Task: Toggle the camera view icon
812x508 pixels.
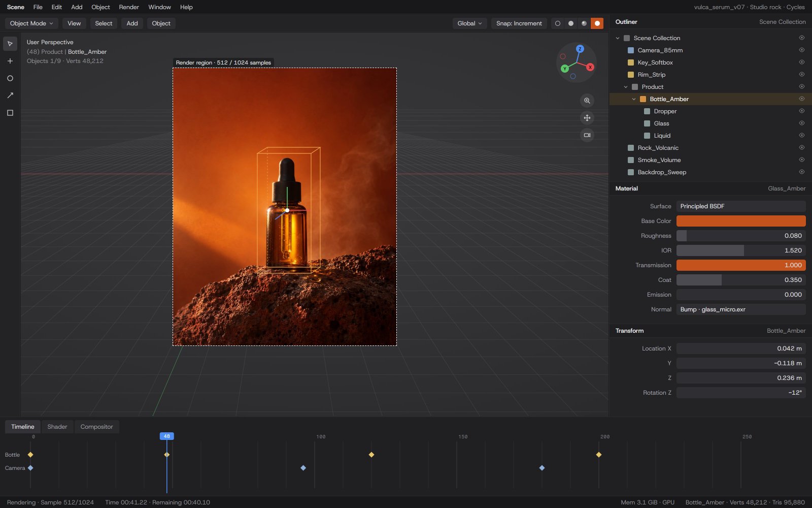Action: pos(587,135)
